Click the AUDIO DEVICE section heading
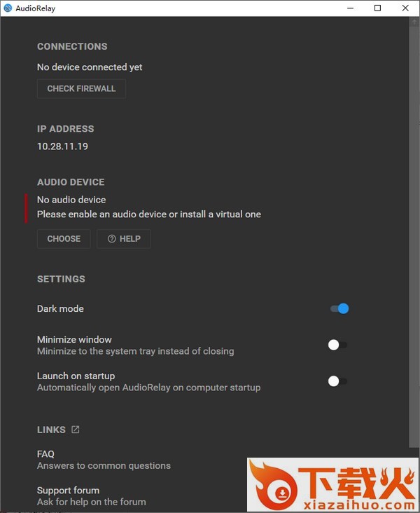This screenshot has width=420, height=513. pos(71,182)
